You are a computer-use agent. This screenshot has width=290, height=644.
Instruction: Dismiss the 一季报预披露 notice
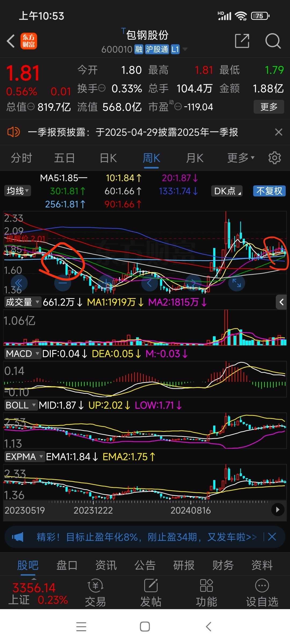point(279,132)
